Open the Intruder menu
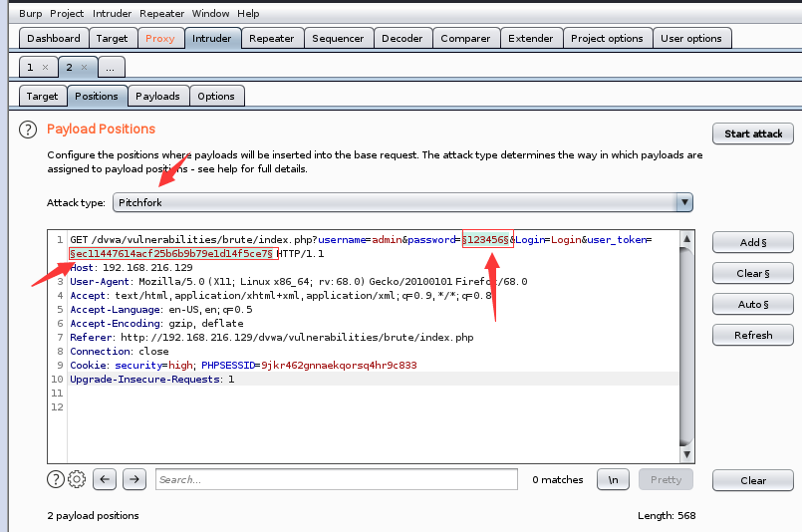 click(x=112, y=14)
